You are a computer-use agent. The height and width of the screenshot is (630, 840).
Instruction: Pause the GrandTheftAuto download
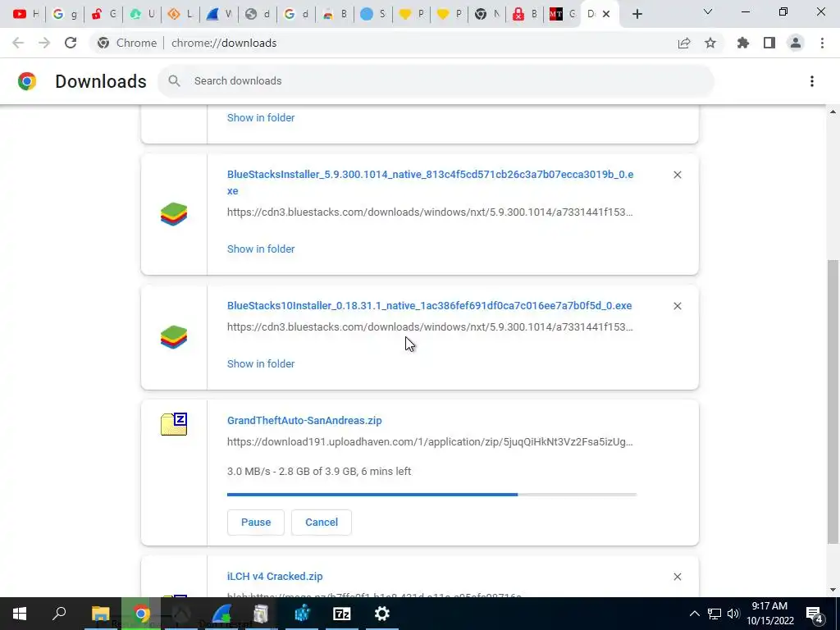click(x=256, y=523)
